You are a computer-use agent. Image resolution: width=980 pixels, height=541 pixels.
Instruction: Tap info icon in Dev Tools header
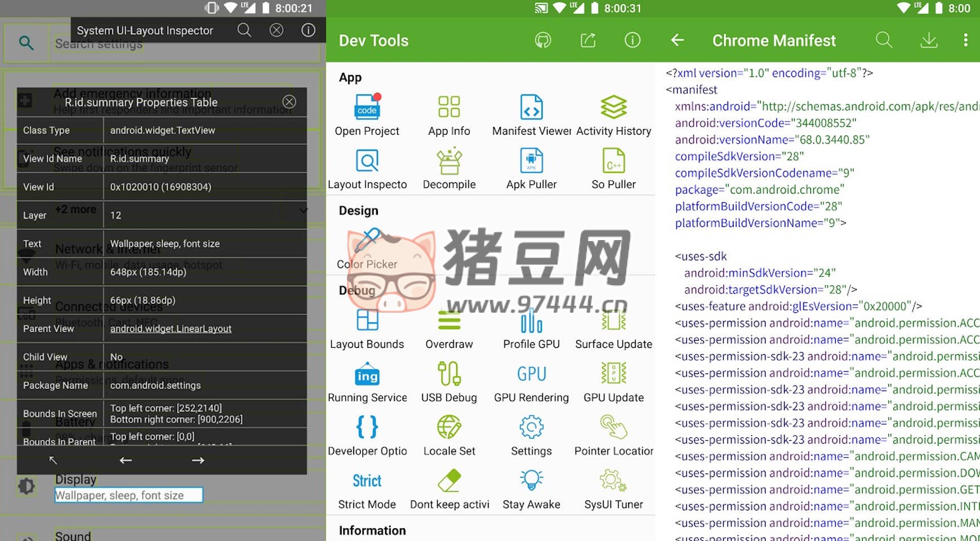click(632, 40)
